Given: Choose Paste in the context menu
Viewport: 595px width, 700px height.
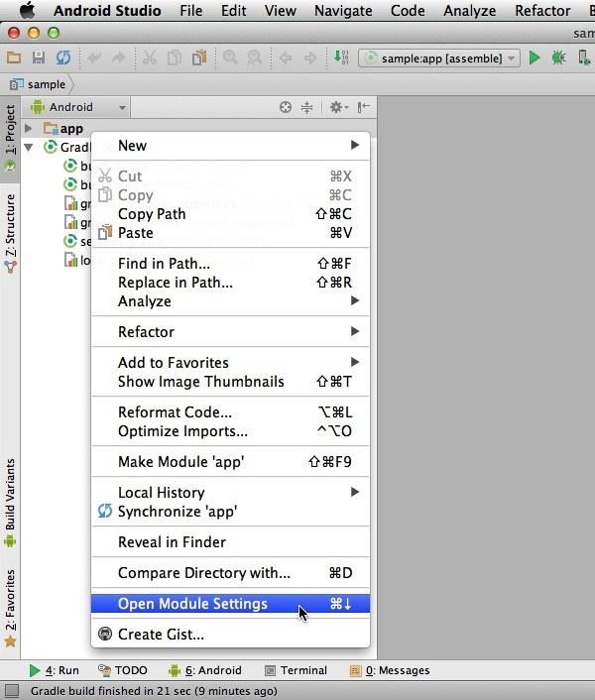Looking at the screenshot, I should (230, 233).
